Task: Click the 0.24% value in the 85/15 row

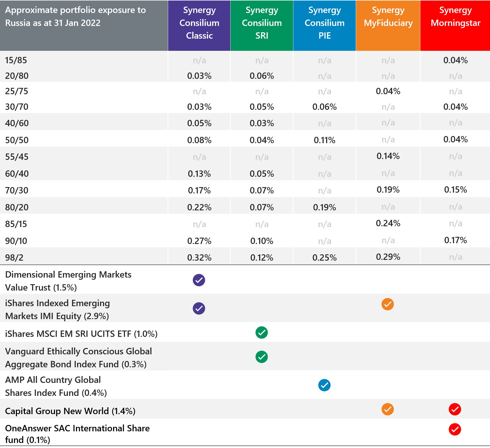Action: pyautogui.click(x=388, y=223)
